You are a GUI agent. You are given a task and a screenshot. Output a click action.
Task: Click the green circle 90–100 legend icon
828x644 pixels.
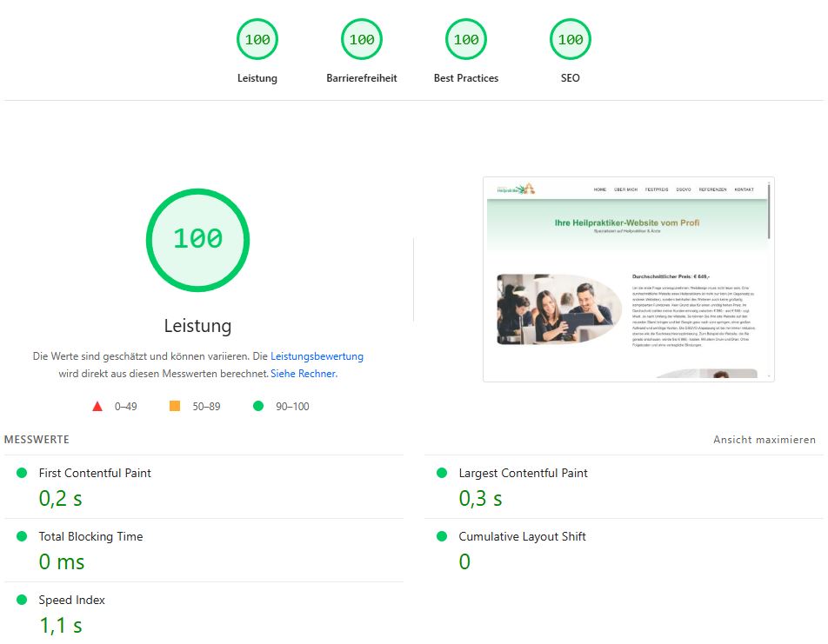coord(258,406)
